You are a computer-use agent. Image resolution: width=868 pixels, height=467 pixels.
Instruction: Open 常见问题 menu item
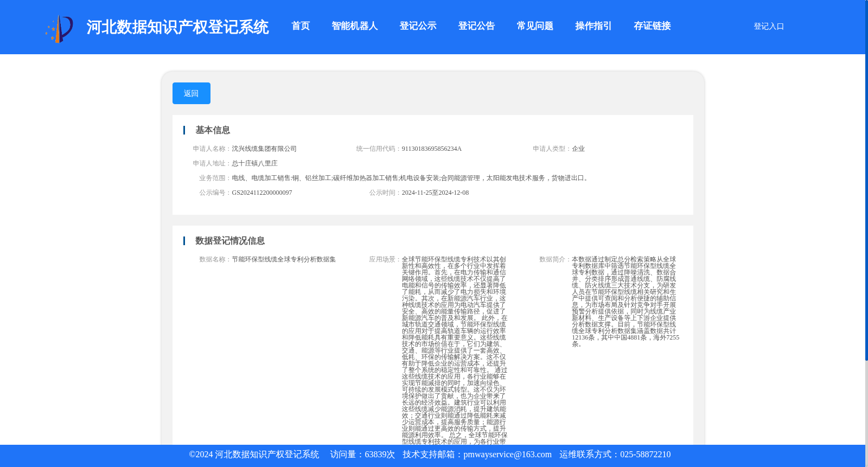tap(535, 26)
